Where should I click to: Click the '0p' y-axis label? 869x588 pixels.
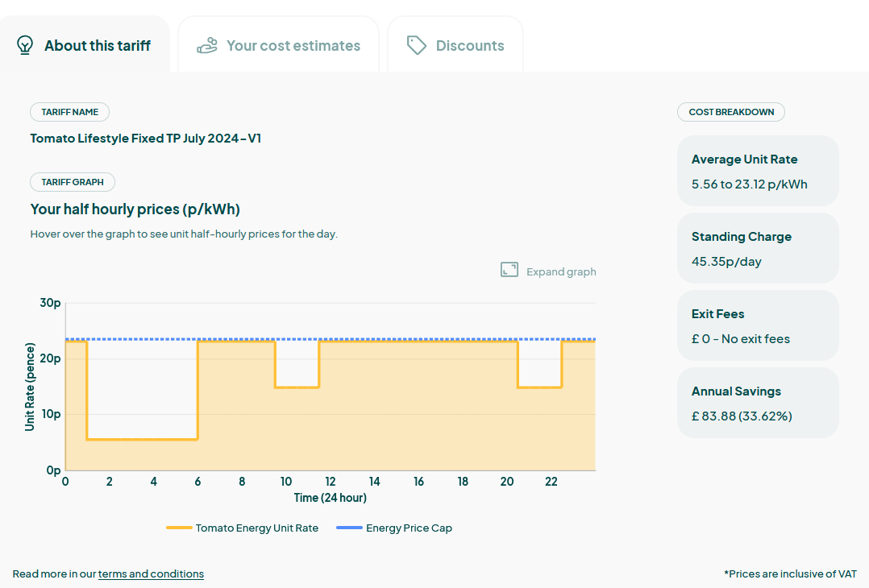[54, 470]
